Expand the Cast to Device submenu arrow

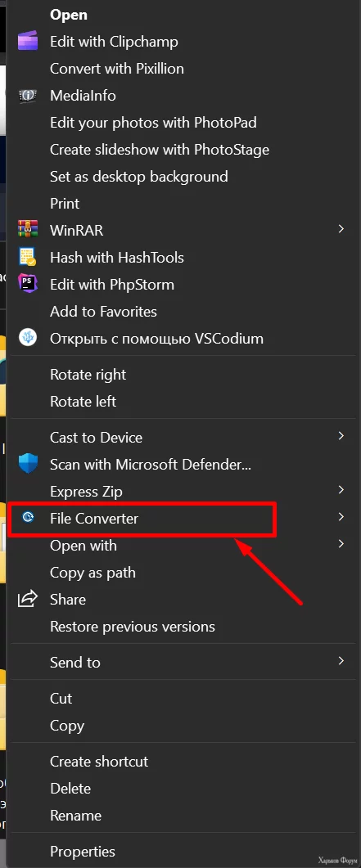click(341, 436)
